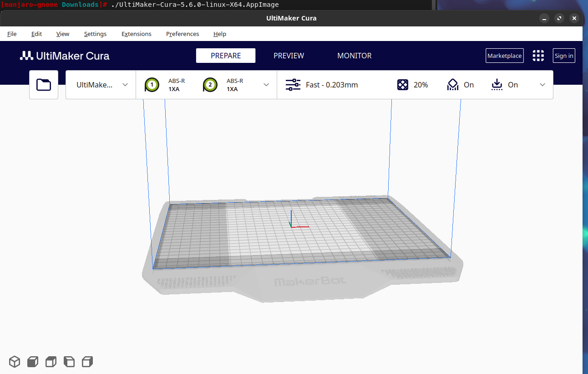Click the adhesion On status text
This screenshot has height=374, width=588.
point(513,85)
